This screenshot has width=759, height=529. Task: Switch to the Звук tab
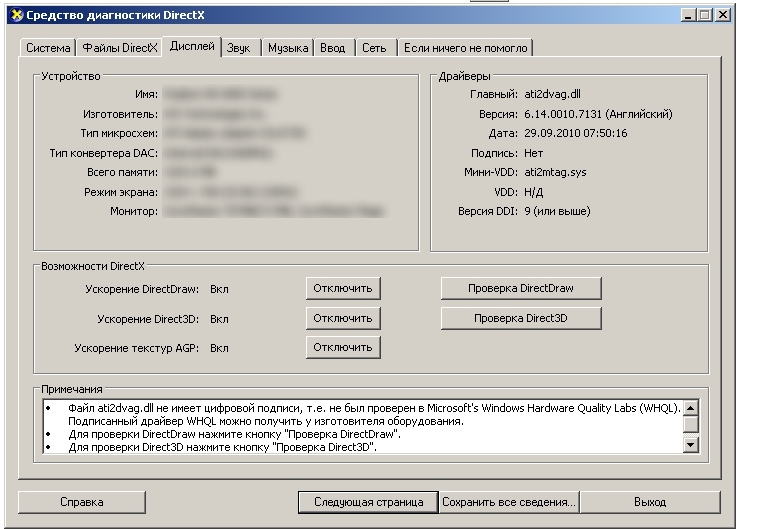239,48
